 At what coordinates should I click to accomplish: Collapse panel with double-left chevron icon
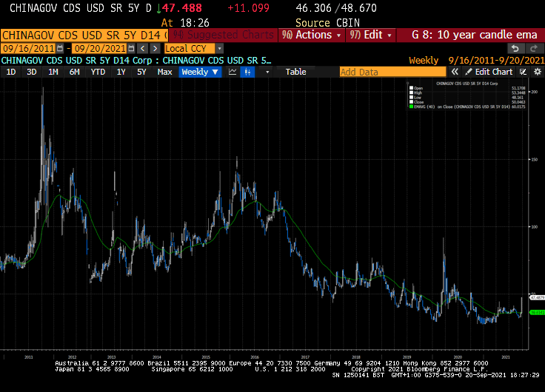[x=455, y=72]
